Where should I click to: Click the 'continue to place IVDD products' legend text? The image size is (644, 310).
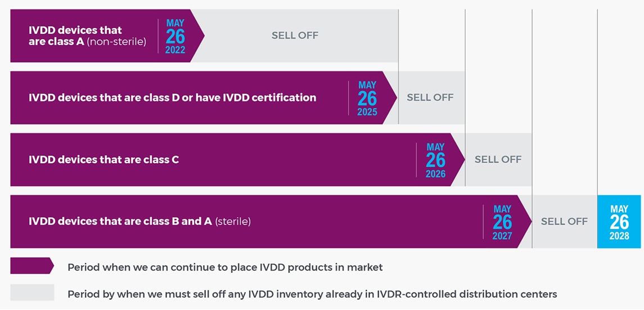225,267
